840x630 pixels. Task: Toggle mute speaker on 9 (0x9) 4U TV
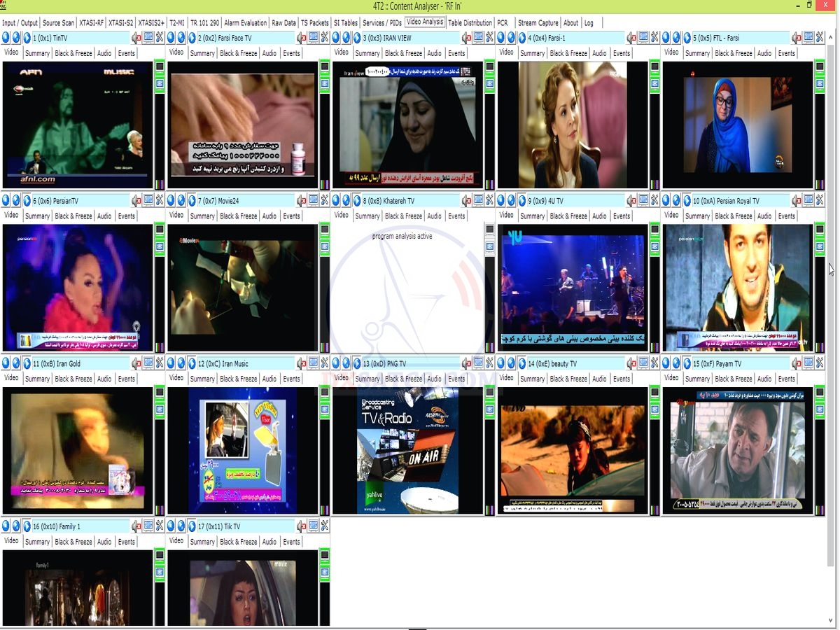(632, 201)
